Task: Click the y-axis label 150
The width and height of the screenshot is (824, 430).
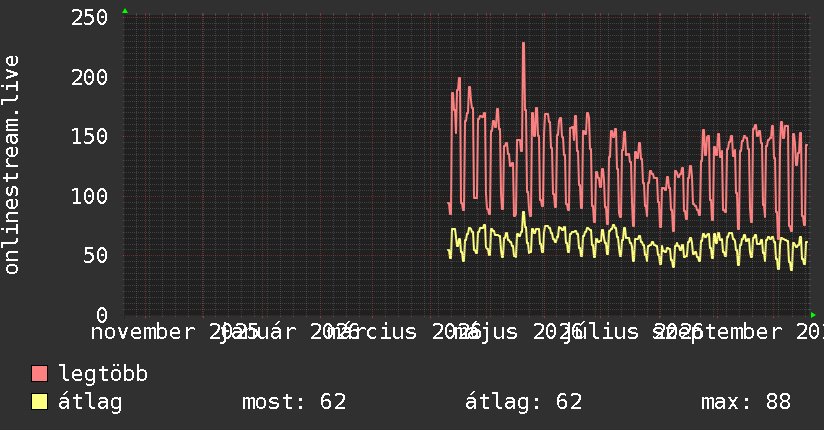Action: coord(89,137)
